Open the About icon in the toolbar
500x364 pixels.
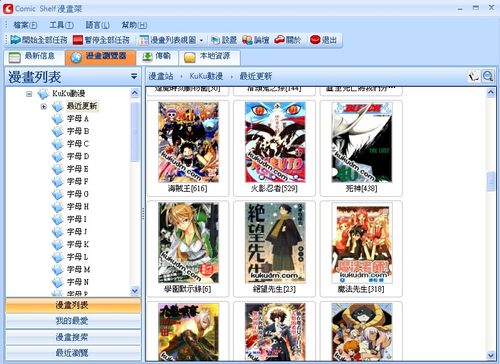279,40
